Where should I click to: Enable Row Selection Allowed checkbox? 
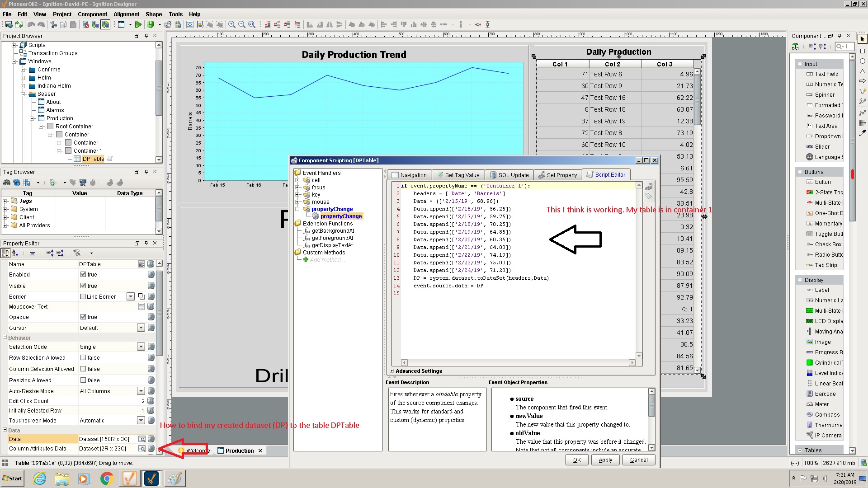pyautogui.click(x=83, y=357)
